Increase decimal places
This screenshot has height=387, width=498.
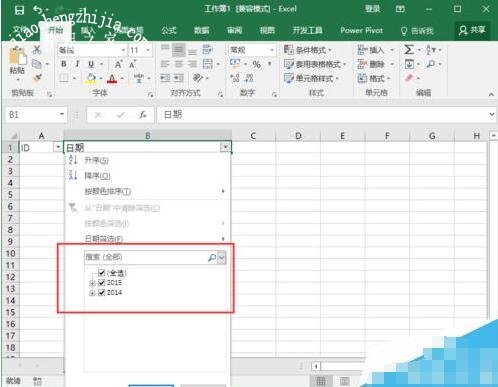235,78
